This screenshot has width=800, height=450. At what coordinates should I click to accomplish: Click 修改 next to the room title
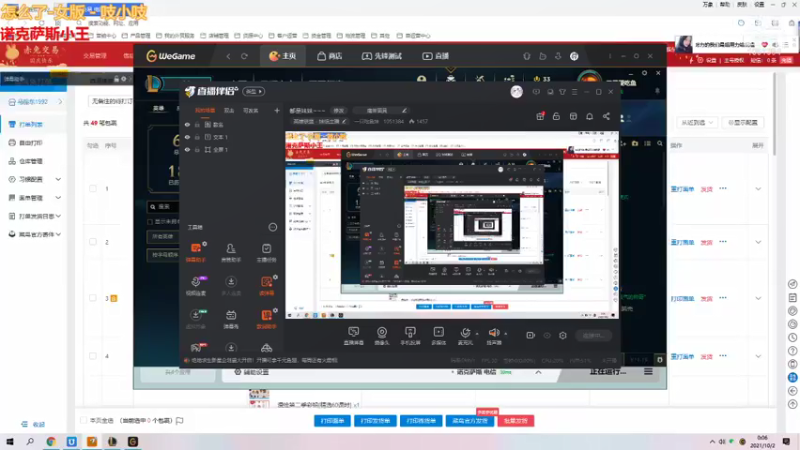coord(339,111)
